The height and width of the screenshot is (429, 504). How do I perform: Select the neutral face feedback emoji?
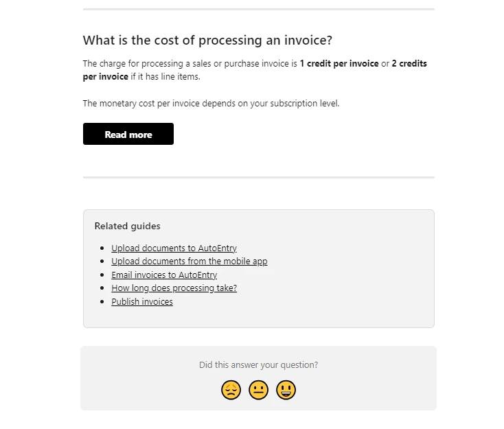point(258,390)
